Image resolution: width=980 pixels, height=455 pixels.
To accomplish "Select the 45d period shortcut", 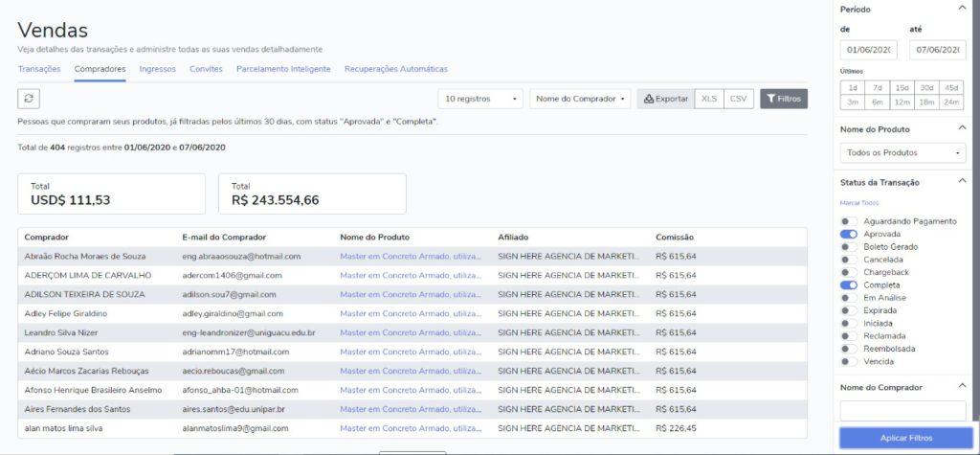I will (x=951, y=87).
